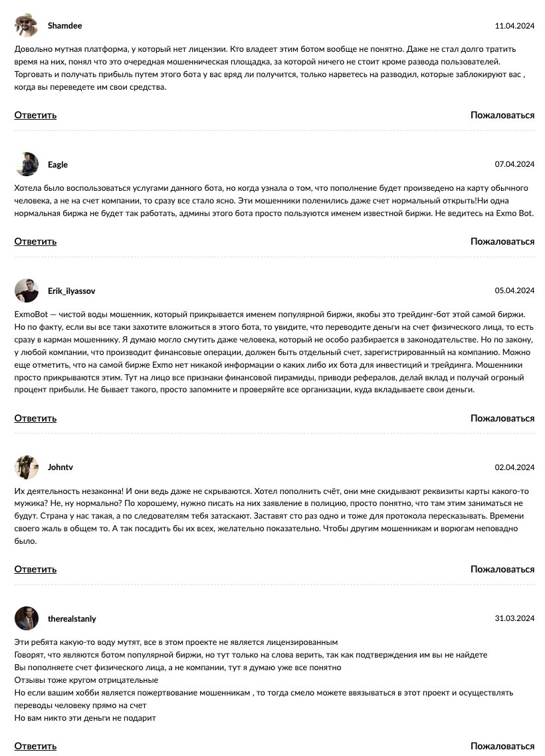Reply to Johntv's comment
Image resolution: width=545 pixels, height=756 pixels.
coord(35,569)
